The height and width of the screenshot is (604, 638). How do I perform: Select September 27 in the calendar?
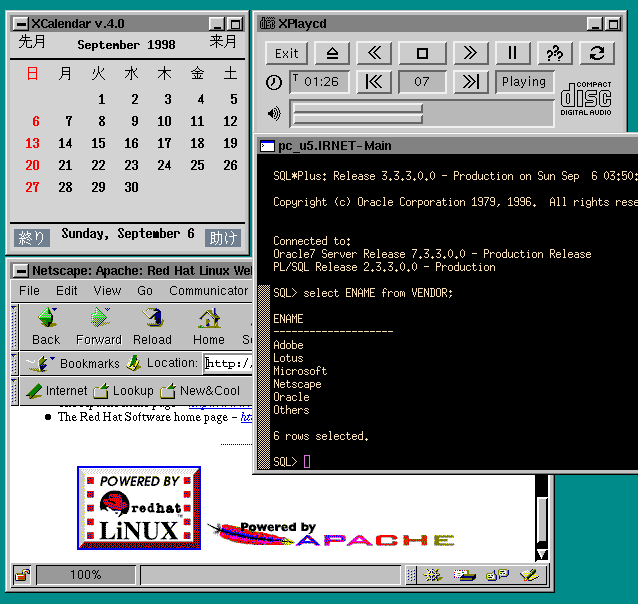click(32, 187)
